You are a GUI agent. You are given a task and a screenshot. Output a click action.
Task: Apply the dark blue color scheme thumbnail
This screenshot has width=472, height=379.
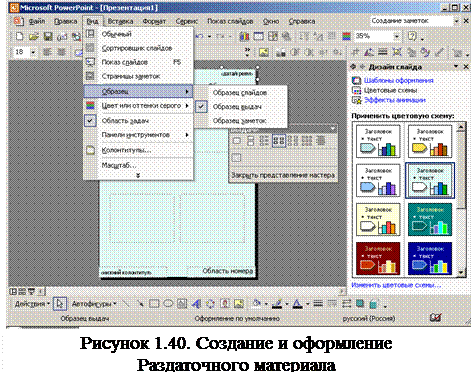point(430,258)
